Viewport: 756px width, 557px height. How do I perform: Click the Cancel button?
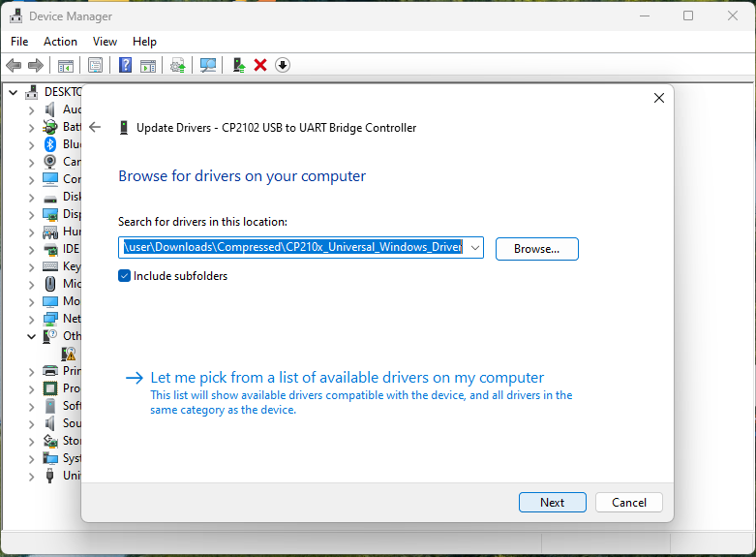click(629, 503)
